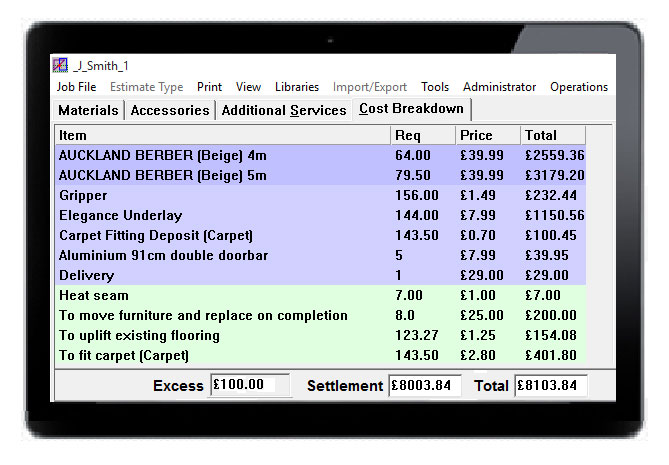The image size is (669, 465).
Task: Select the Elegance Underlay row
Action: click(222, 215)
